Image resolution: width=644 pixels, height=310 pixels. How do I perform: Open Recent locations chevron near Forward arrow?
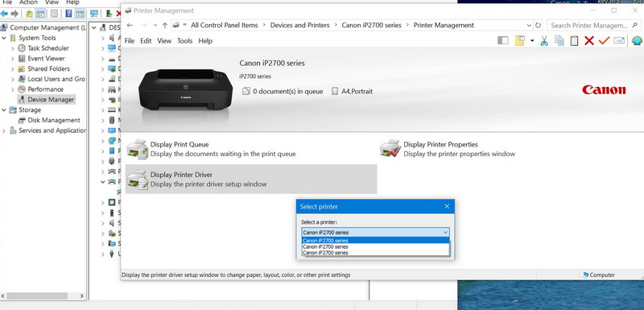[155, 25]
